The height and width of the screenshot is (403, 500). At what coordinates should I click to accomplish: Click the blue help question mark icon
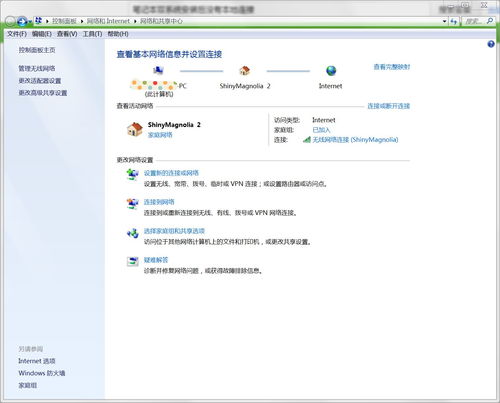(491, 44)
